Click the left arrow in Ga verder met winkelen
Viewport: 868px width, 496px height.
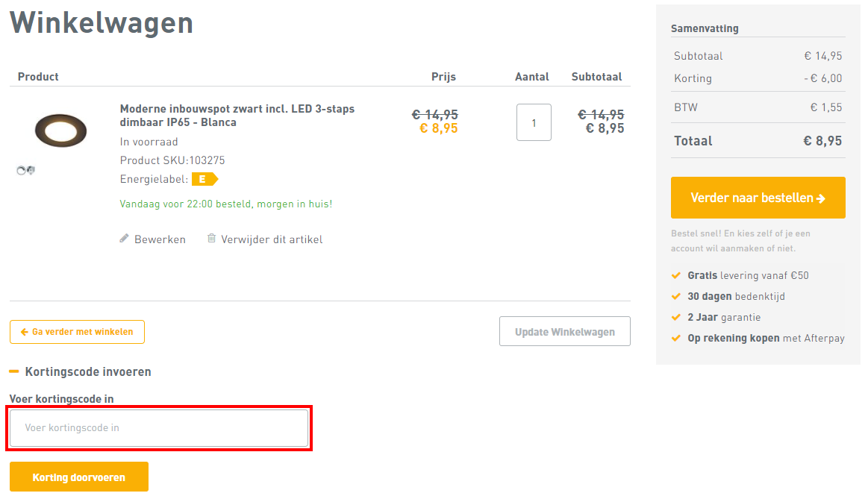[25, 332]
